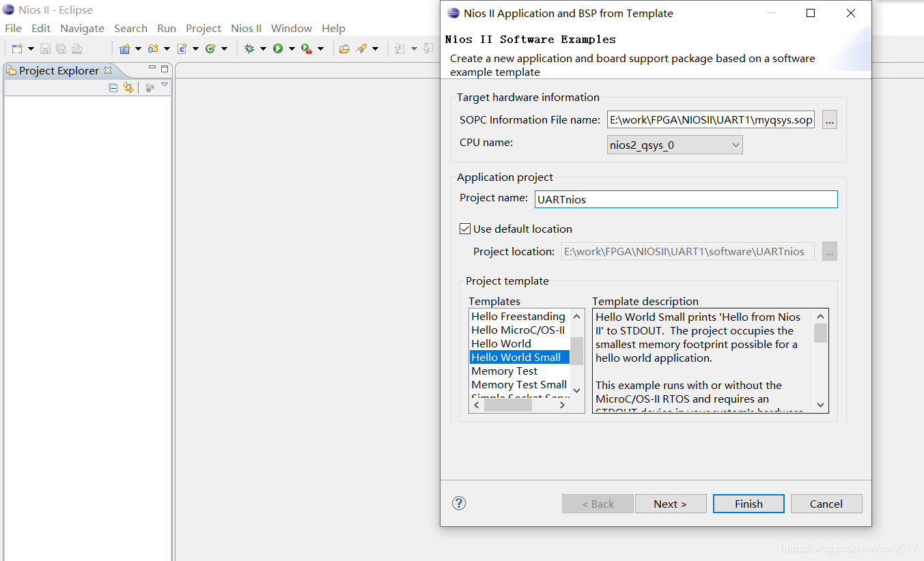924x561 pixels.
Task: Click the SOPC Information File name field
Action: coord(710,119)
